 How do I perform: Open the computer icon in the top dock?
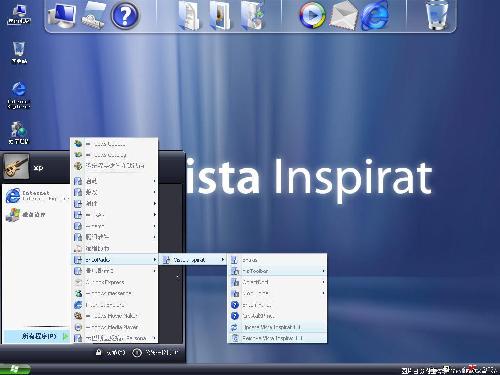pos(61,15)
